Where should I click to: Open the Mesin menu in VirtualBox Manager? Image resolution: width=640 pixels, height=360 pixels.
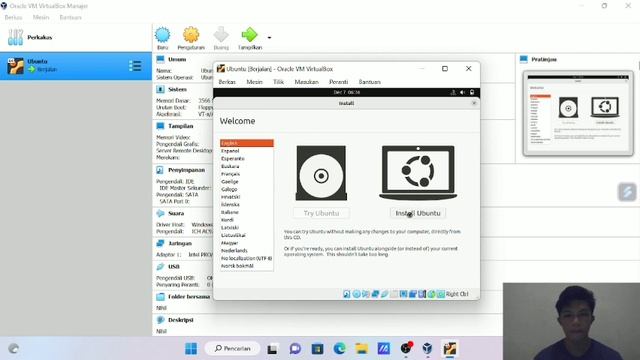(x=41, y=17)
